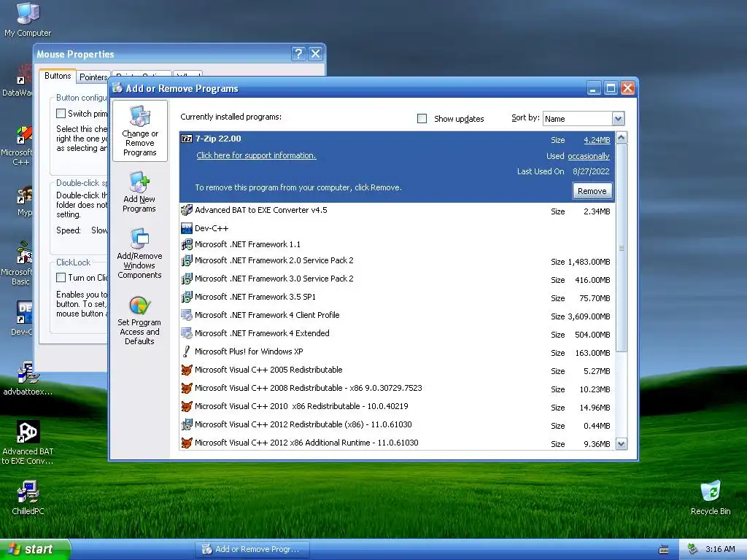The width and height of the screenshot is (747, 560).
Task: Open advbattoex desktop installer icon
Action: coord(28,378)
